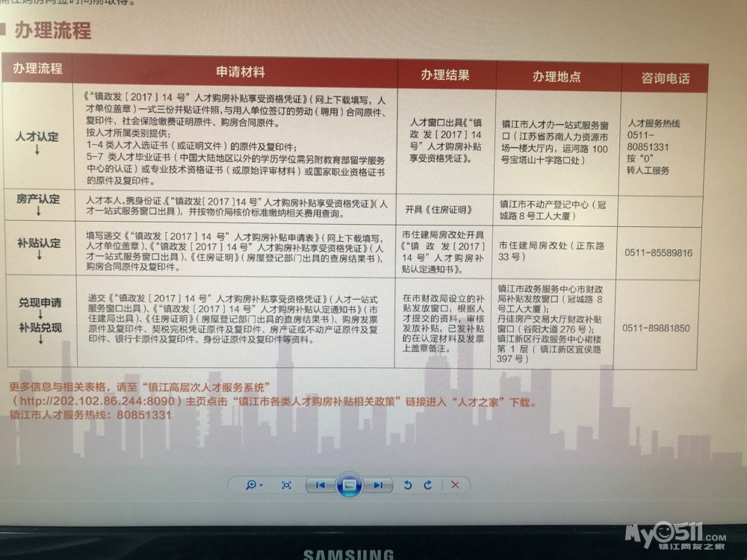Rotate the image clockwise

[x=427, y=485]
